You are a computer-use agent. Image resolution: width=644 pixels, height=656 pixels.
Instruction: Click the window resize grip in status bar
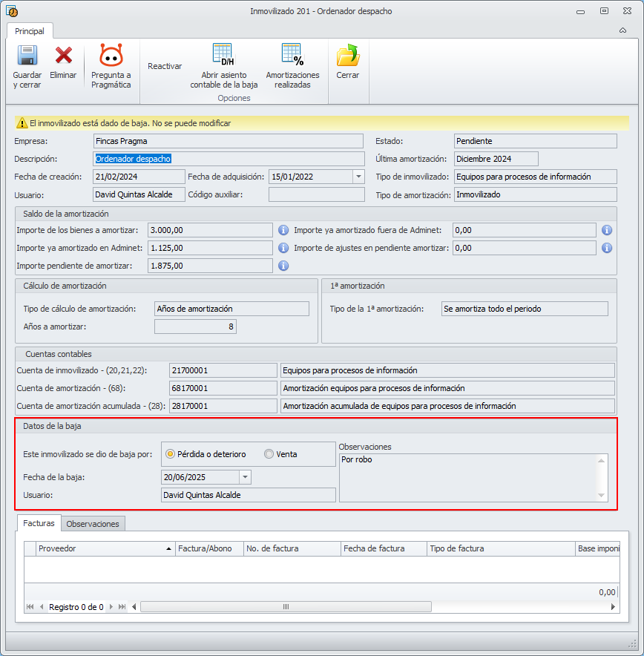tap(632, 643)
